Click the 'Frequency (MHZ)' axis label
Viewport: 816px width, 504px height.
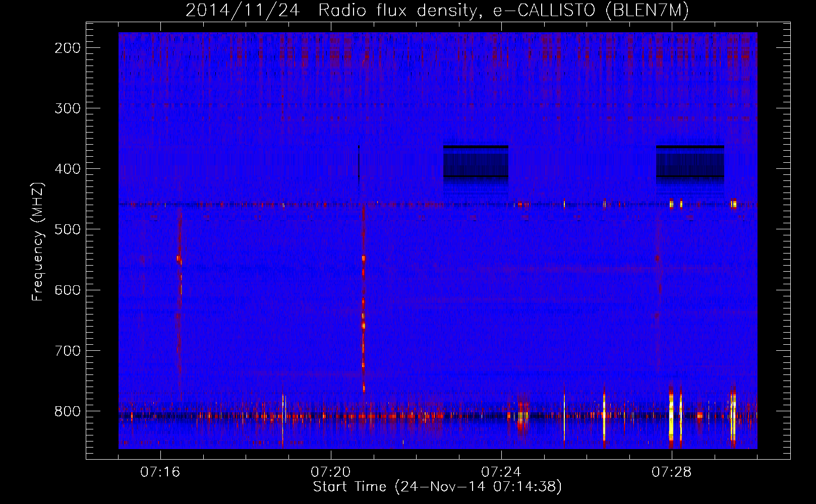38,242
